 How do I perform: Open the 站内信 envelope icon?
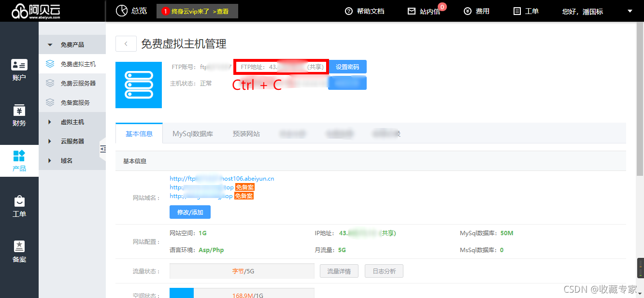click(x=412, y=11)
